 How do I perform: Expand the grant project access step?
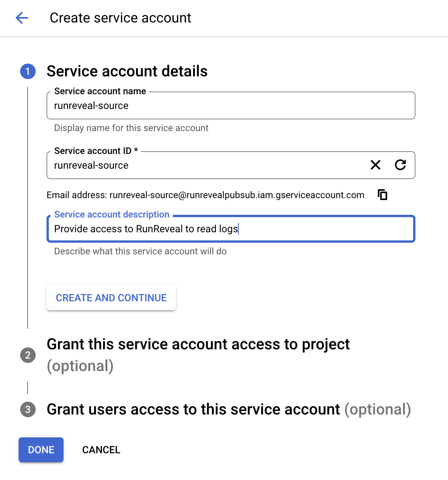198,344
